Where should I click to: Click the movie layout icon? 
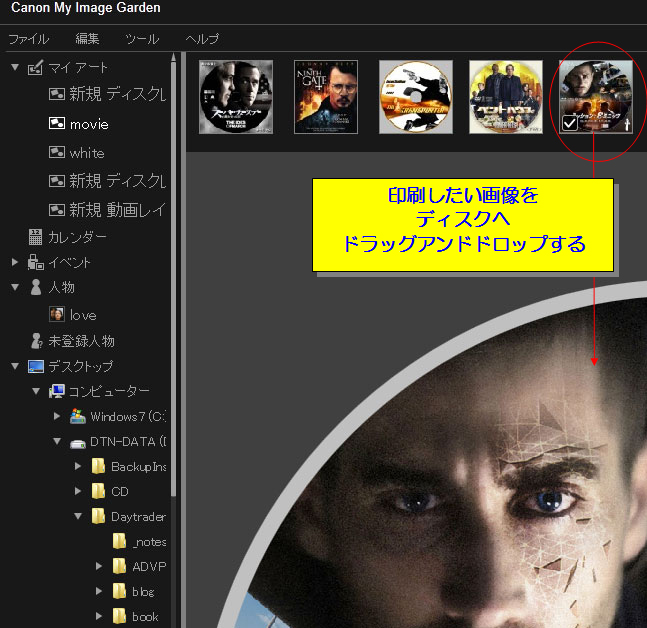(57, 123)
